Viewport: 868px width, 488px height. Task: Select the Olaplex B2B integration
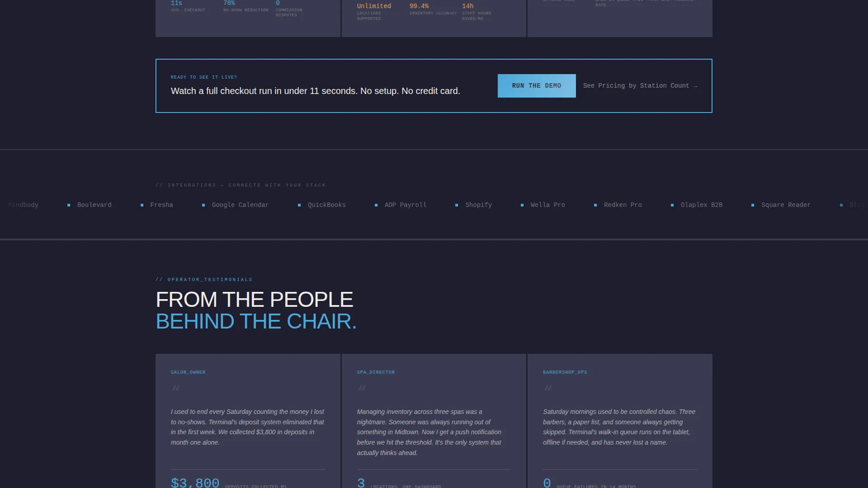(701, 205)
